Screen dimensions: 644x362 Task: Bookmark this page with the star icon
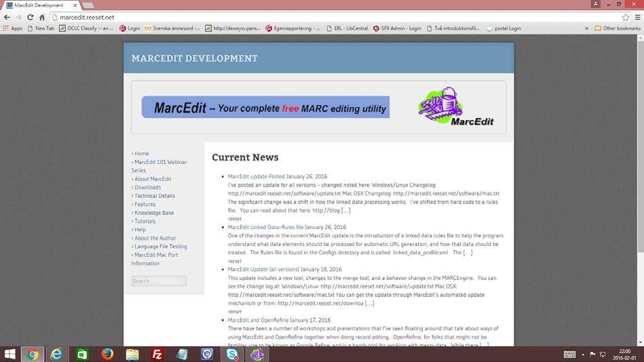(x=626, y=17)
